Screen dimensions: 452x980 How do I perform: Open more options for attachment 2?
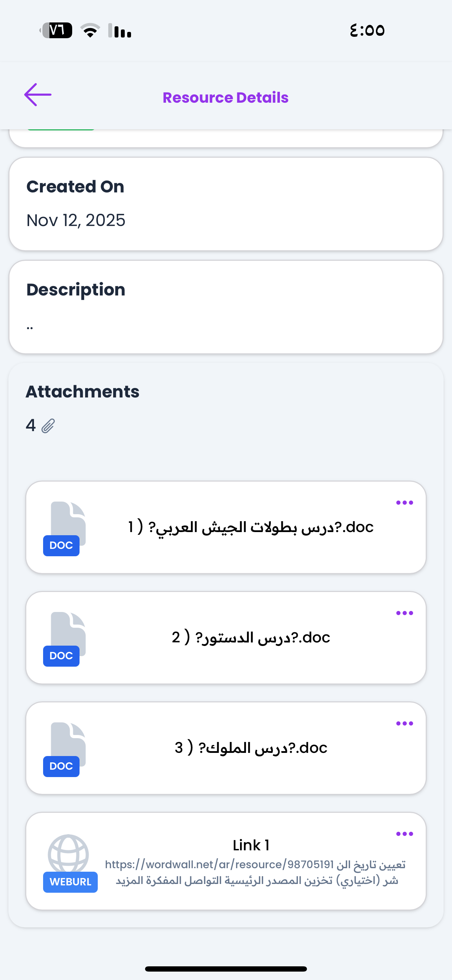coord(404,613)
